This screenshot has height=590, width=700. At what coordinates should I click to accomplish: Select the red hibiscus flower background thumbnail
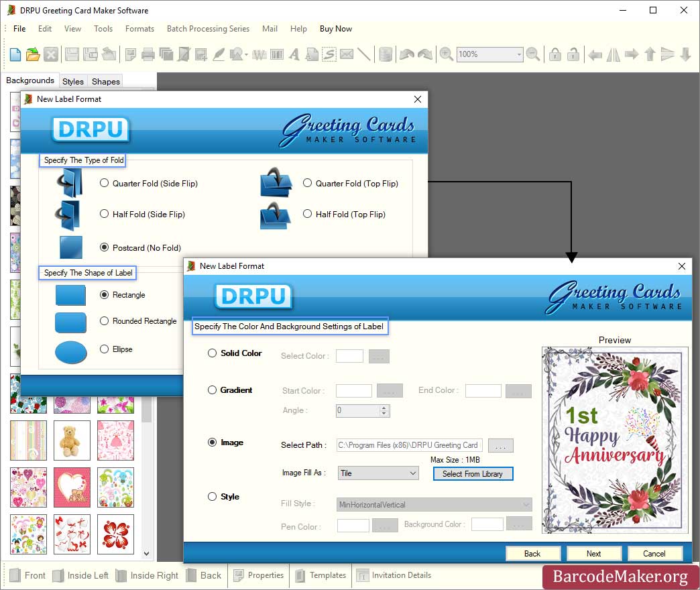(x=115, y=534)
